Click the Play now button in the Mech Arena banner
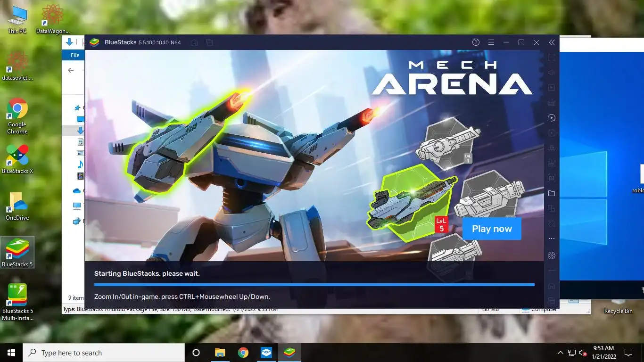 [492, 229]
